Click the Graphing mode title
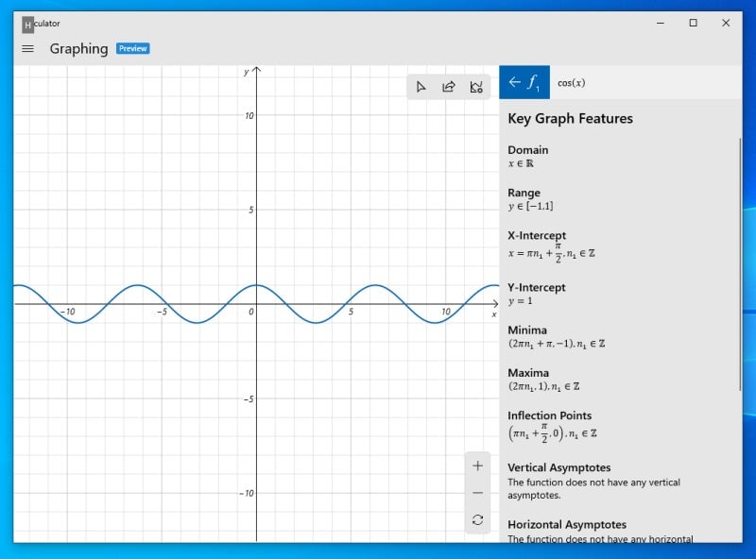Screen dimensions: 756x559 (x=78, y=49)
